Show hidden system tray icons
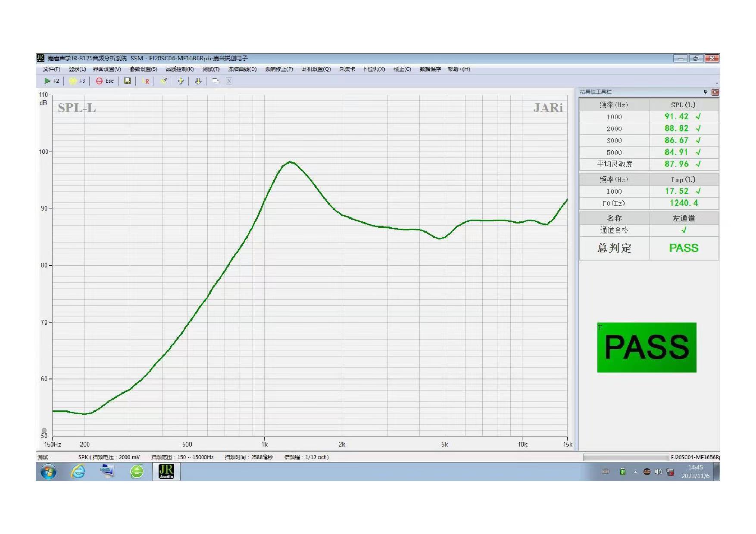The width and height of the screenshot is (756, 534). tap(635, 472)
